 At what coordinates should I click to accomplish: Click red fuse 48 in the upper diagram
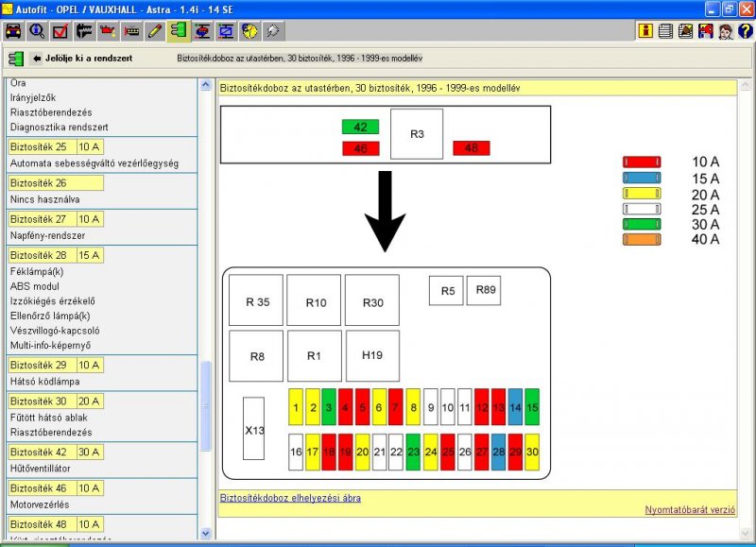(x=471, y=148)
